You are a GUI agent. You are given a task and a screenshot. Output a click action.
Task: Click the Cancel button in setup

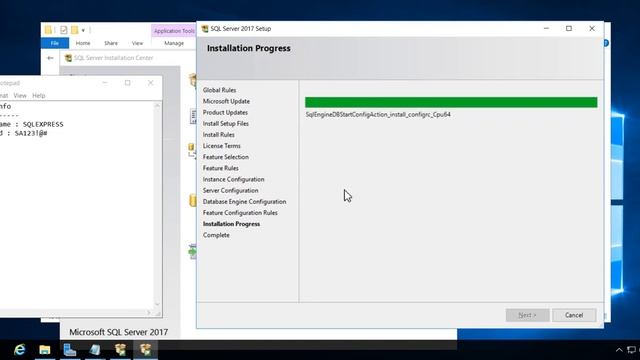click(574, 315)
